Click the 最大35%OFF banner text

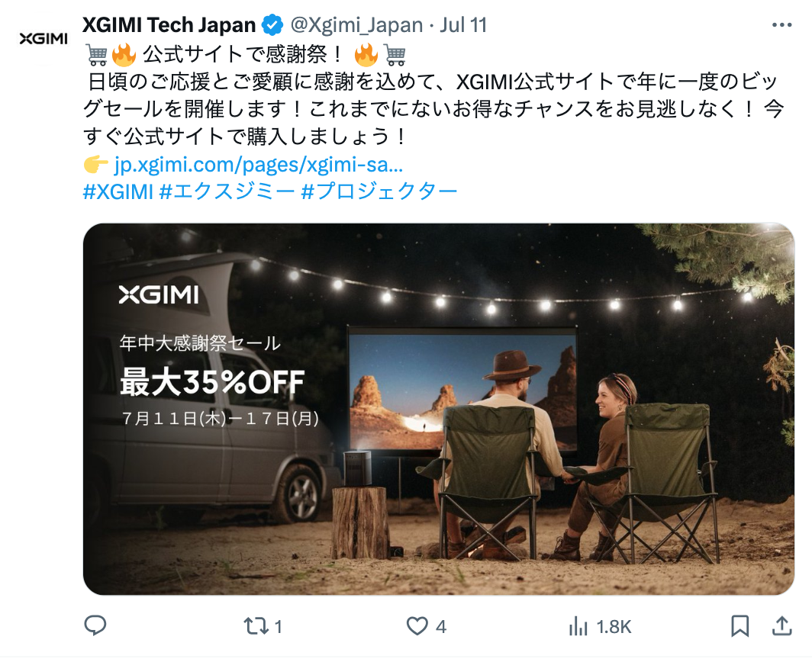pos(212,383)
